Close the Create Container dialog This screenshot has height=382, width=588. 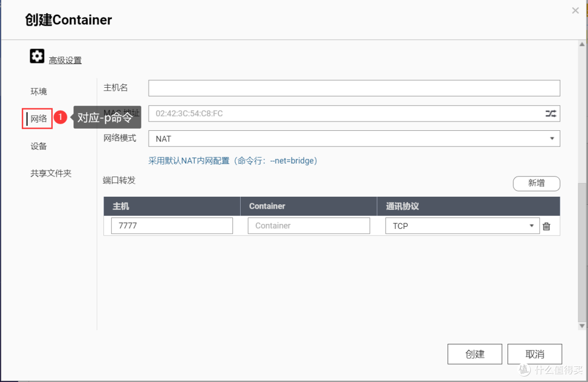575,10
